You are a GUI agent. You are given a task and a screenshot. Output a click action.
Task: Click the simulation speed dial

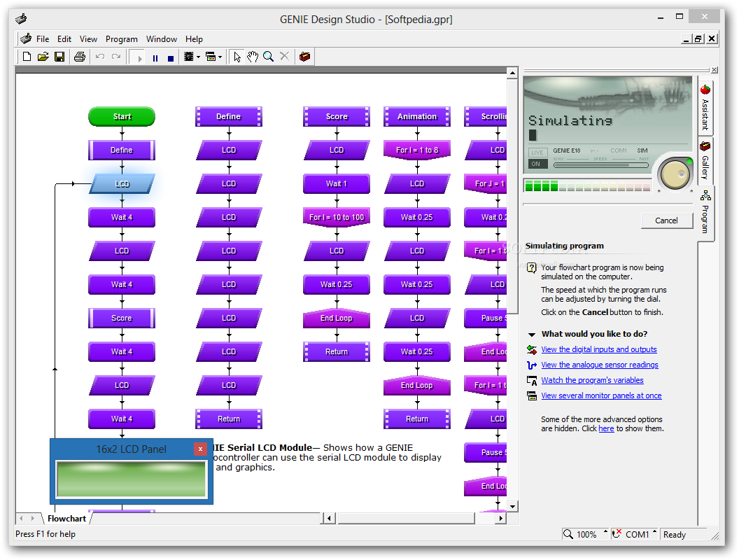click(675, 174)
